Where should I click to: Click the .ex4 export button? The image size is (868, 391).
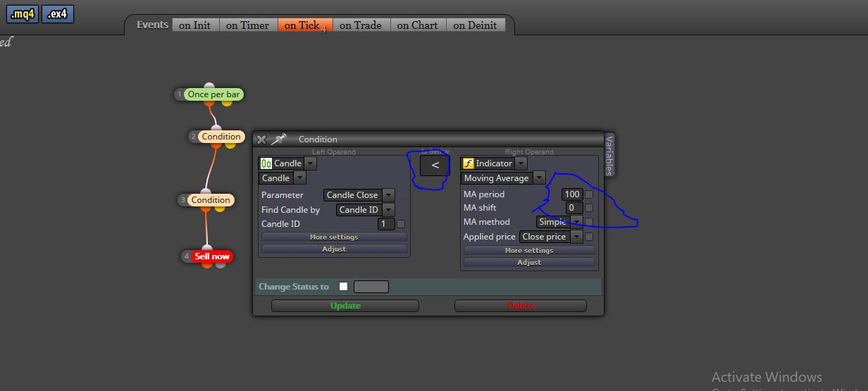click(x=57, y=14)
